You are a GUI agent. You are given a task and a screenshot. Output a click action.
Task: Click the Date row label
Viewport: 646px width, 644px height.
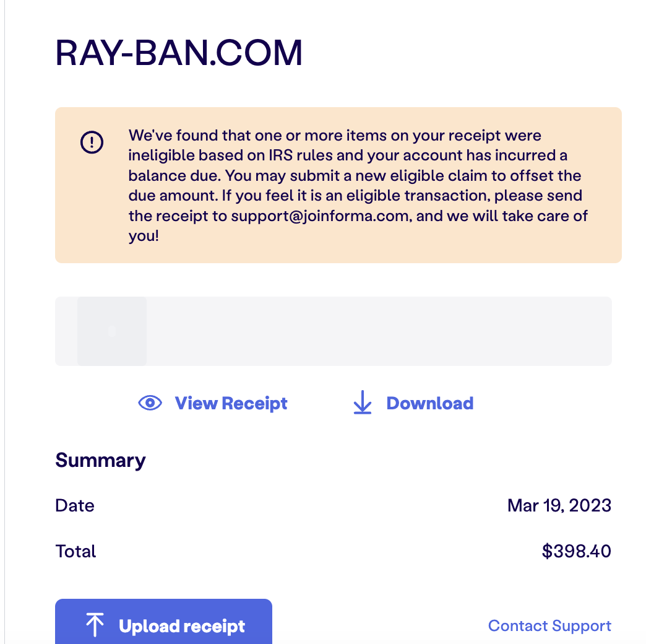click(75, 505)
